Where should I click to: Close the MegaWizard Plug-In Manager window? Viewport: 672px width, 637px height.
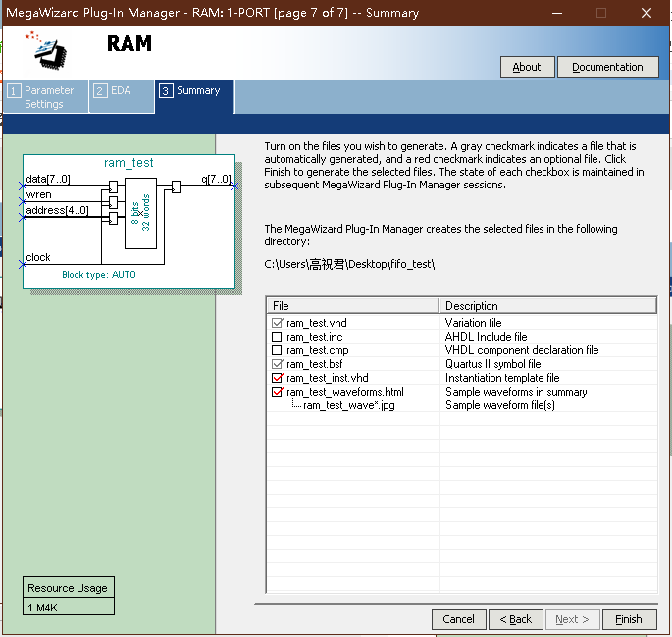tap(646, 13)
